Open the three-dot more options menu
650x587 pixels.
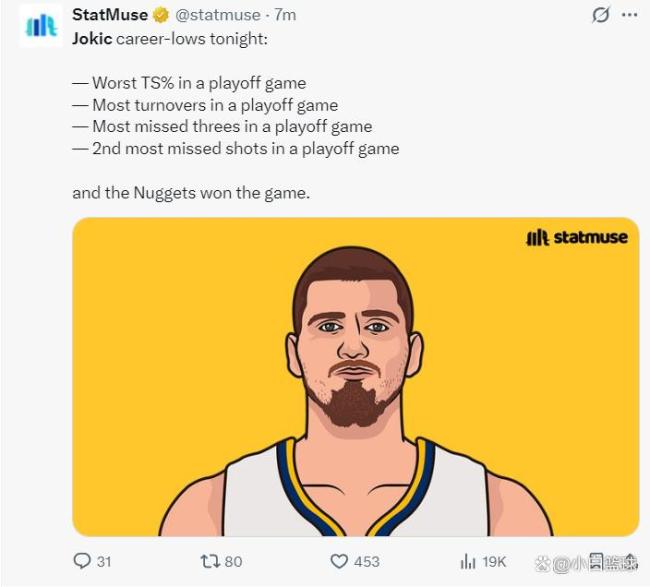[629, 15]
